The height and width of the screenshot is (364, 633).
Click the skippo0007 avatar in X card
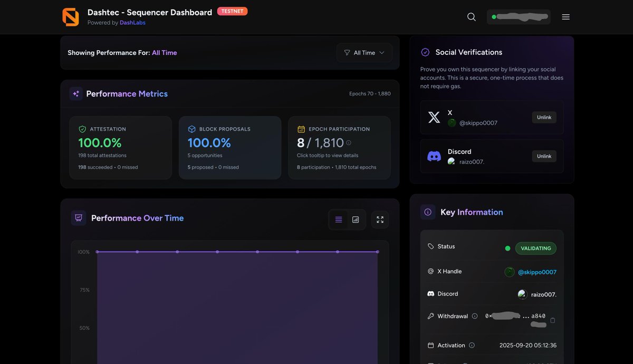(452, 123)
